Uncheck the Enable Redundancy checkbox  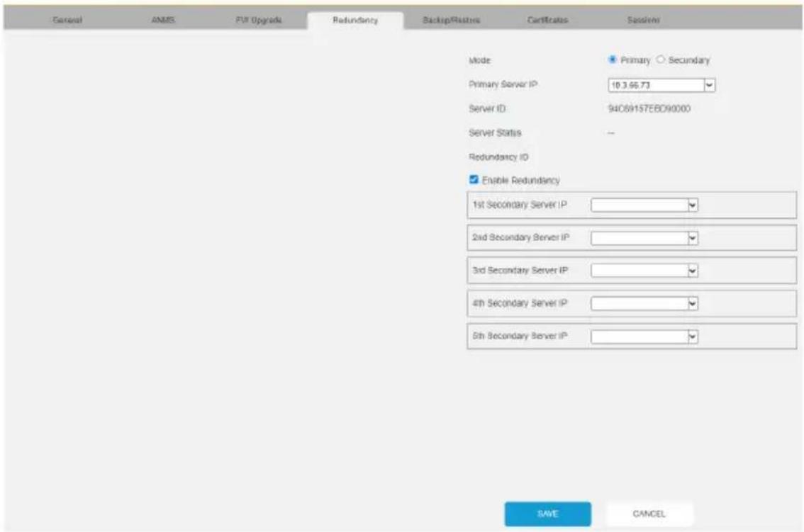[474, 179]
